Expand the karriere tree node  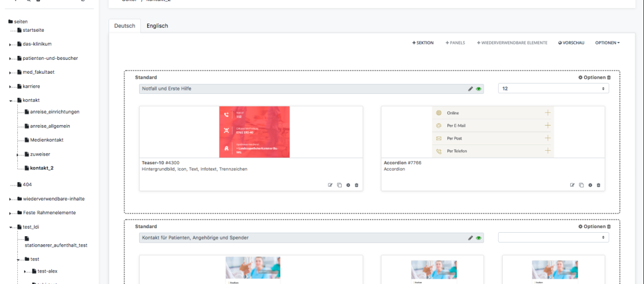10,88
